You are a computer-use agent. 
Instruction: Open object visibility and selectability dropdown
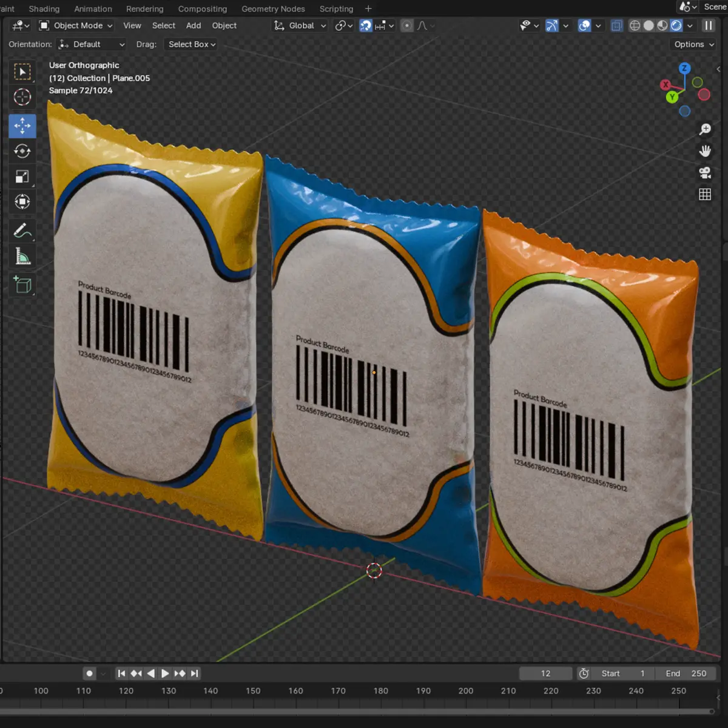pyautogui.click(x=529, y=25)
